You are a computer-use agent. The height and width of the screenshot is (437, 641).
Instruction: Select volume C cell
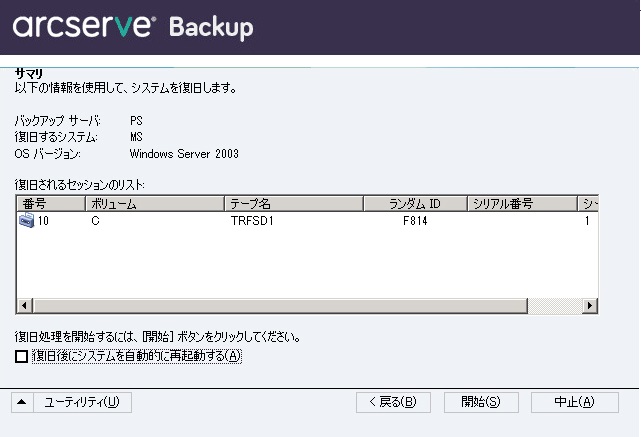point(95,221)
